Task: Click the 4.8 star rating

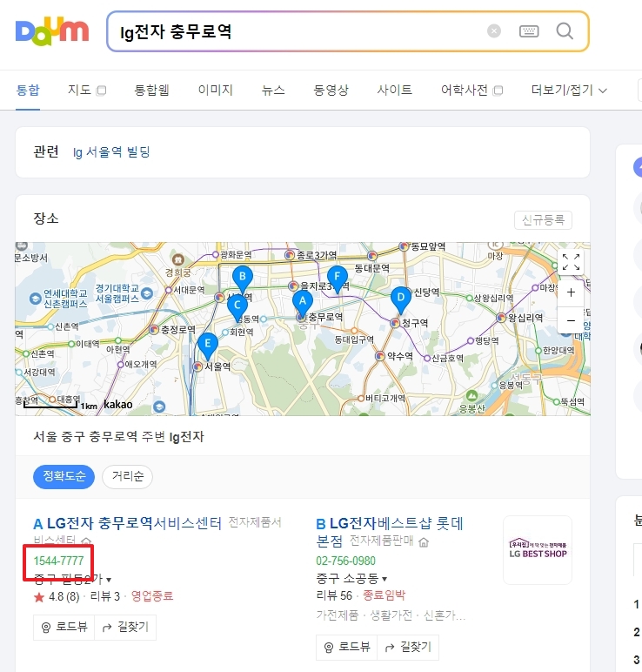Action: [x=57, y=596]
